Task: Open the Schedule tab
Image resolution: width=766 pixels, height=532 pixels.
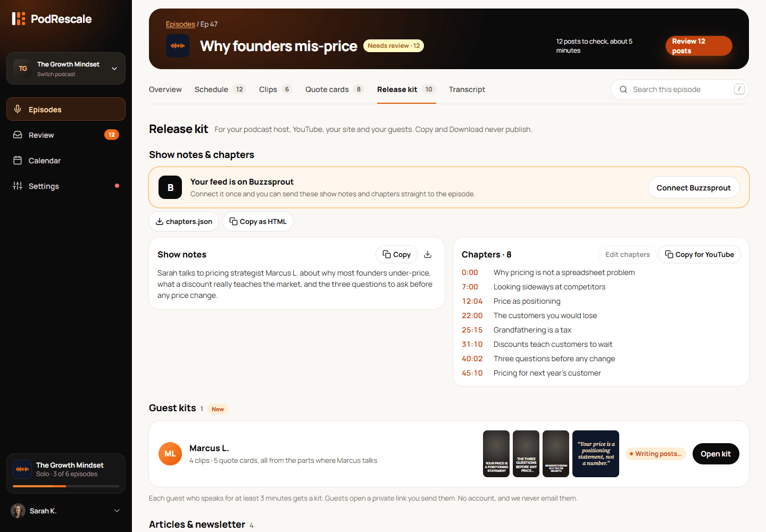Action: (x=220, y=89)
